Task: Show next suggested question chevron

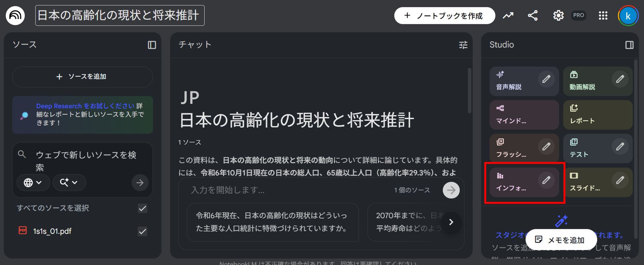Action: [451, 222]
